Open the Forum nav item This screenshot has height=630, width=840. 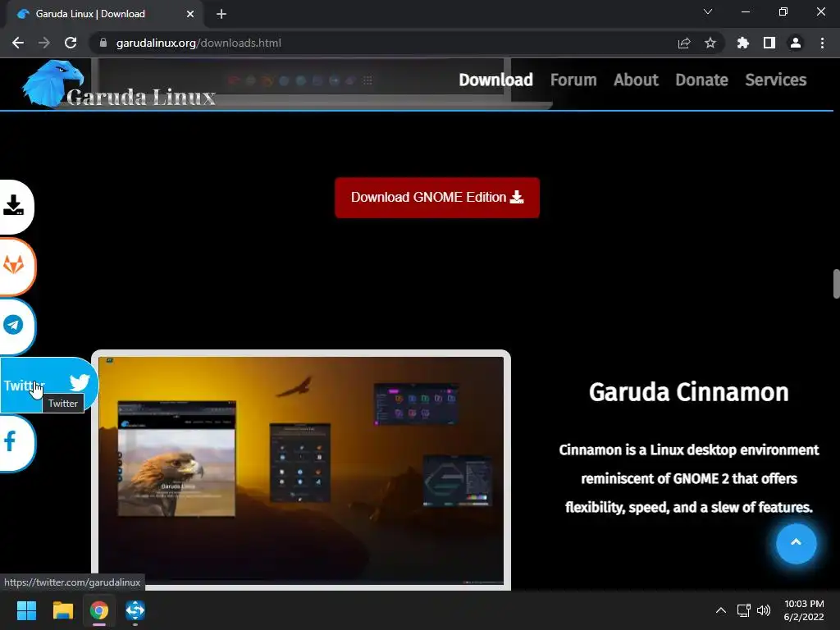573,80
